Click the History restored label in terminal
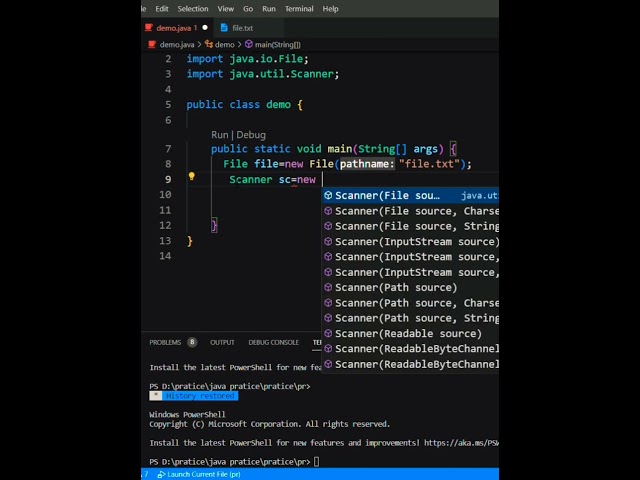Screen dimensions: 640x480 pyautogui.click(x=200, y=396)
